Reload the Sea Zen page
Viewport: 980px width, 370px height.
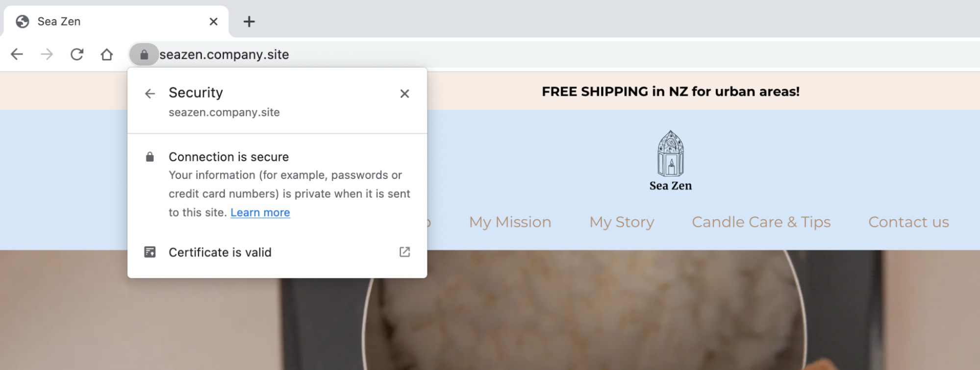[77, 54]
